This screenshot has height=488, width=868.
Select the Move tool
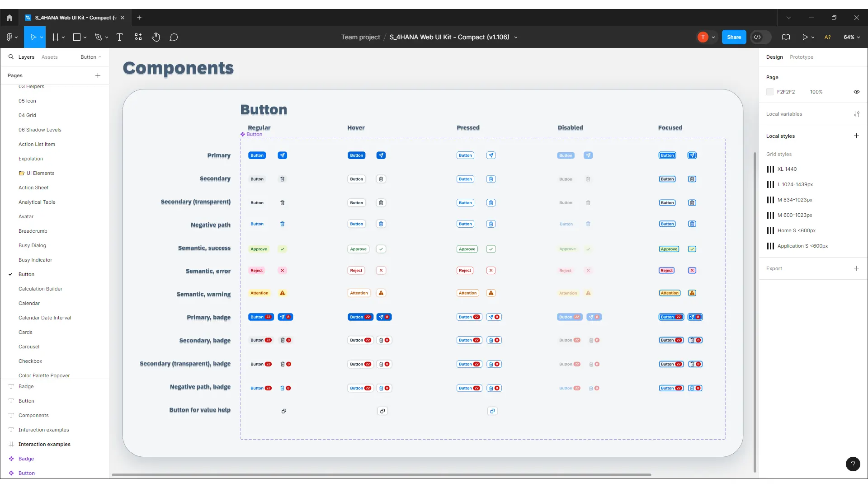point(33,37)
